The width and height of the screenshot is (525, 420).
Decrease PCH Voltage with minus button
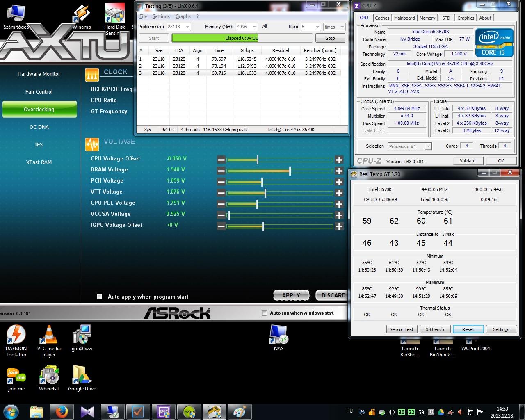(221, 182)
